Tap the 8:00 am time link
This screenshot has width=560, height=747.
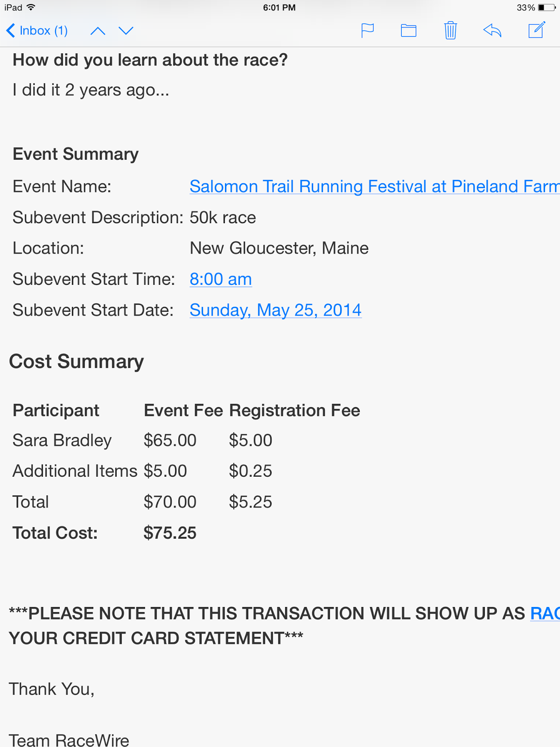(221, 279)
